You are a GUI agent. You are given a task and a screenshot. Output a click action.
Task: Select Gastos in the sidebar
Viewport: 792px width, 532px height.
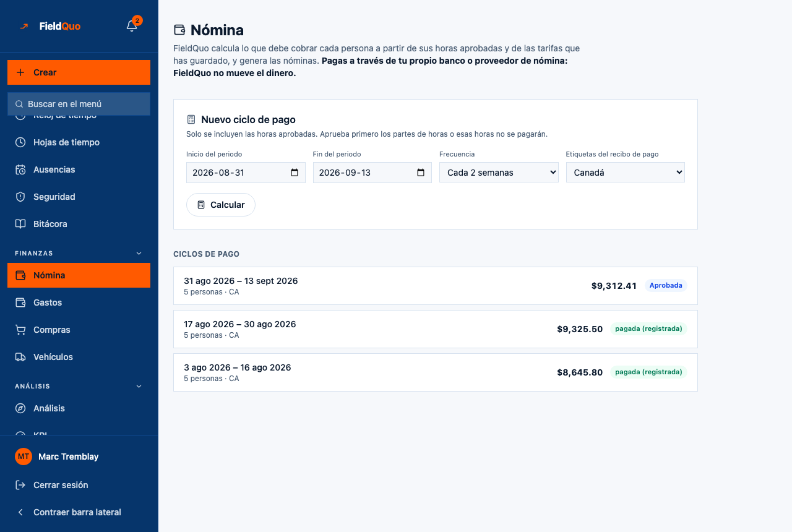(79, 302)
